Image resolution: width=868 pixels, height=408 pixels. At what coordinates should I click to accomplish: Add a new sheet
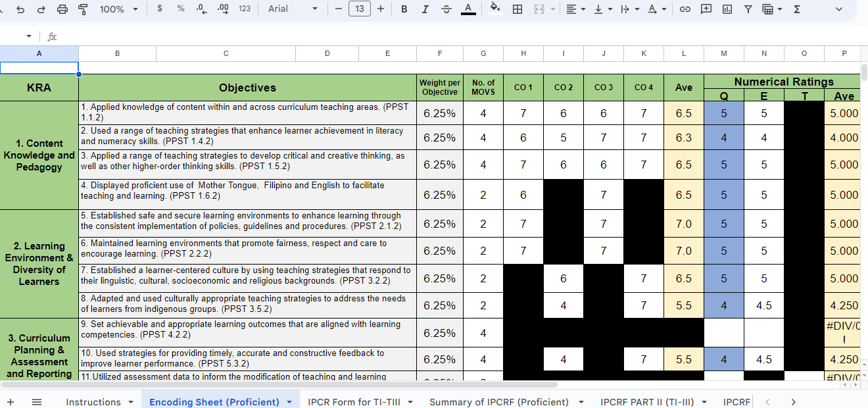[x=11, y=401]
